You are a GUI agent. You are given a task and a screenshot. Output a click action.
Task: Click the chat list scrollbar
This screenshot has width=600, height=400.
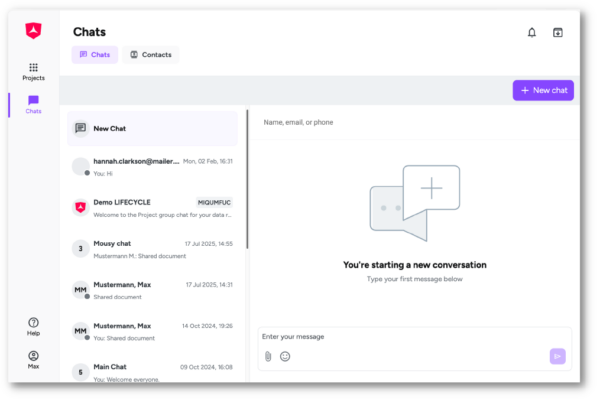tap(247, 180)
